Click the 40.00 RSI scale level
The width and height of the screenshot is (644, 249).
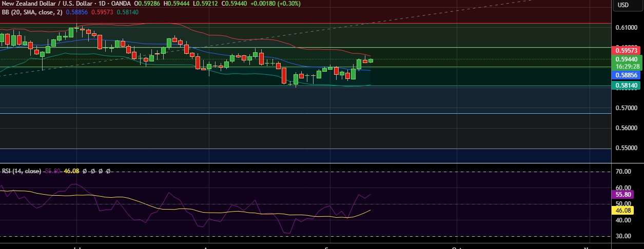[x=624, y=220]
